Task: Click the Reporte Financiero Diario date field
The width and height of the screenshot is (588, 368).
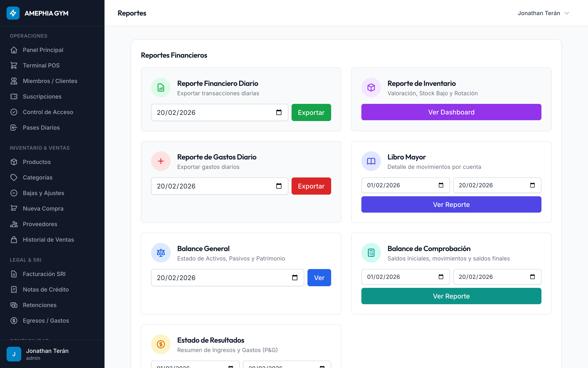Action: click(x=219, y=112)
